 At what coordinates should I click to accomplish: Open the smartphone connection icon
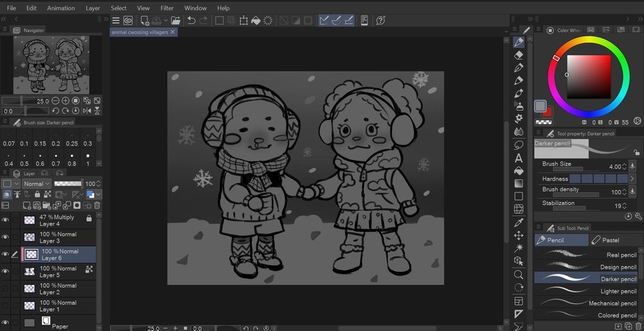click(x=364, y=21)
